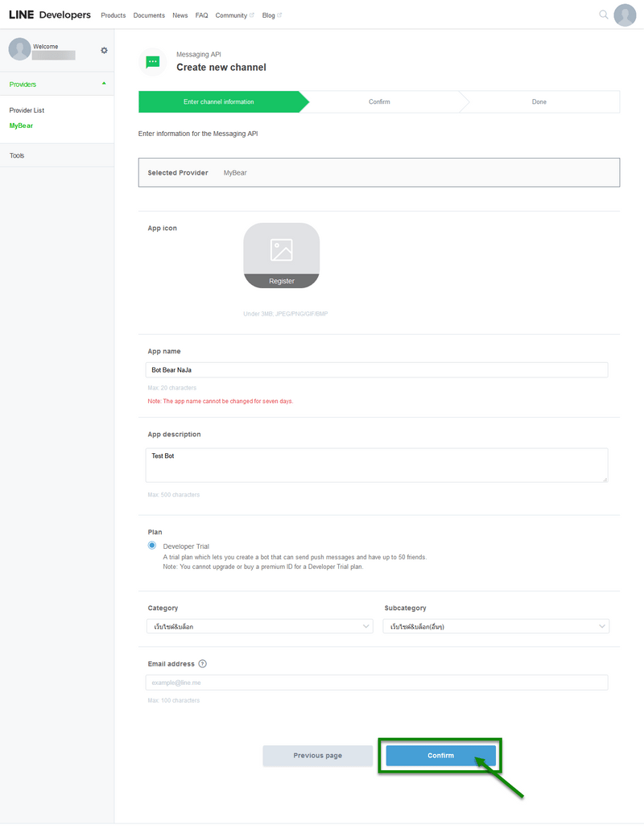The image size is (644, 829).
Task: Open the Documents menu
Action: 149,15
